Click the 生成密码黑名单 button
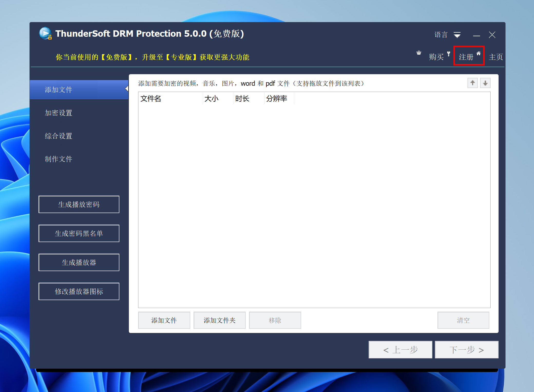The image size is (534, 392). coord(79,233)
